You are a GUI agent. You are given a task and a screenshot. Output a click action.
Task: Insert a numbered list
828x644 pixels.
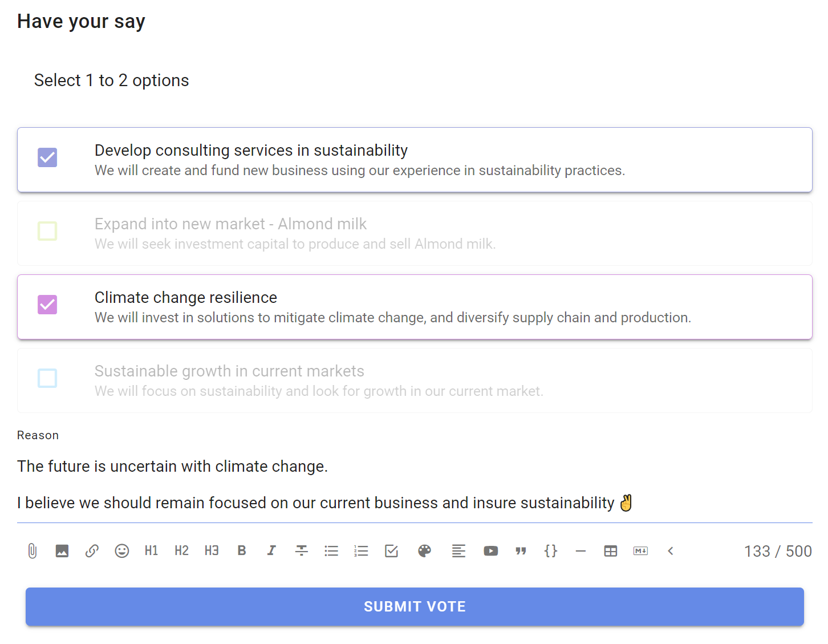[361, 551]
